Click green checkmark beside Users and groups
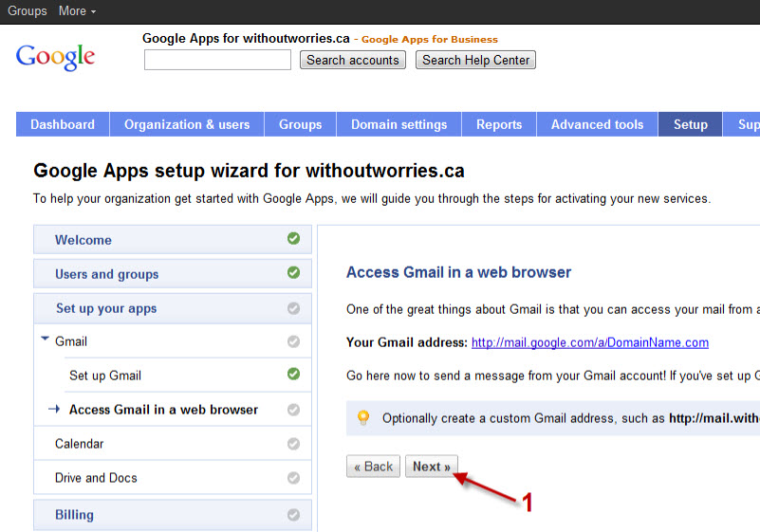The width and height of the screenshot is (760, 532). [x=293, y=273]
